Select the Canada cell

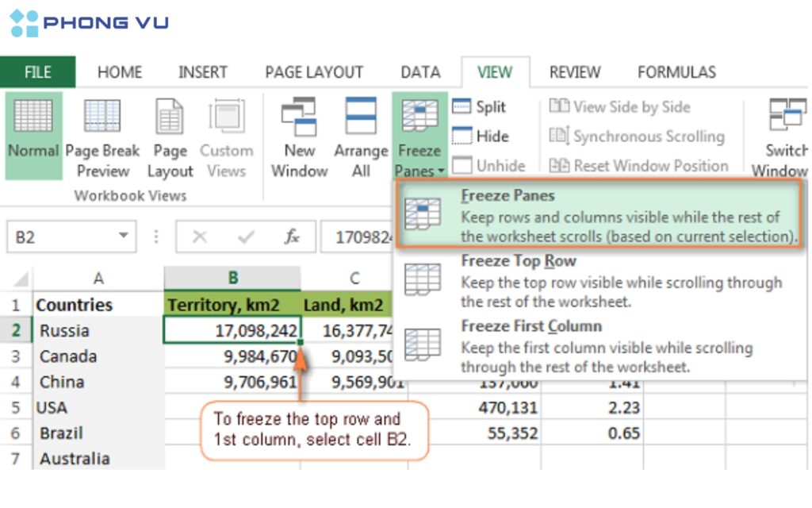[98, 356]
